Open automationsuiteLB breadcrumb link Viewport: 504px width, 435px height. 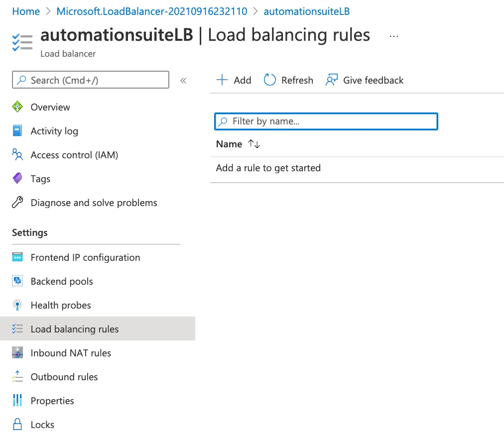click(x=306, y=11)
